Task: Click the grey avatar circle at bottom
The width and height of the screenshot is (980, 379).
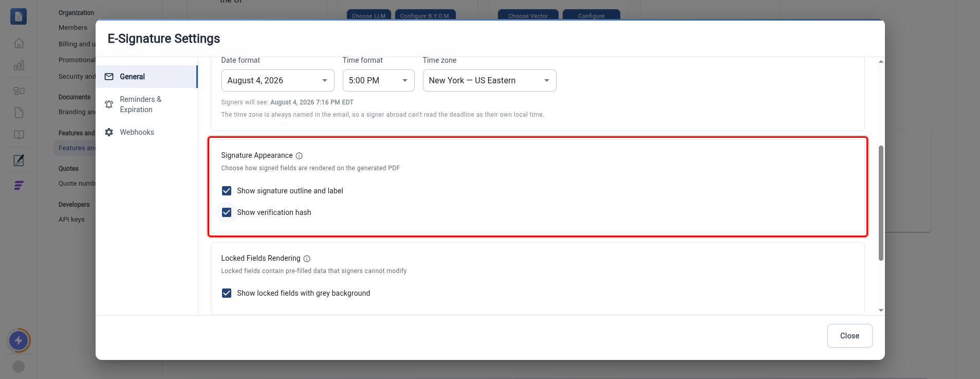Action: 19,367
